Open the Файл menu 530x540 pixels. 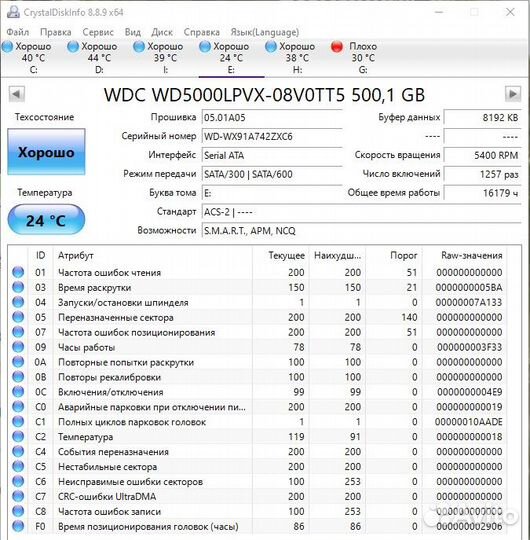pyautogui.click(x=18, y=32)
